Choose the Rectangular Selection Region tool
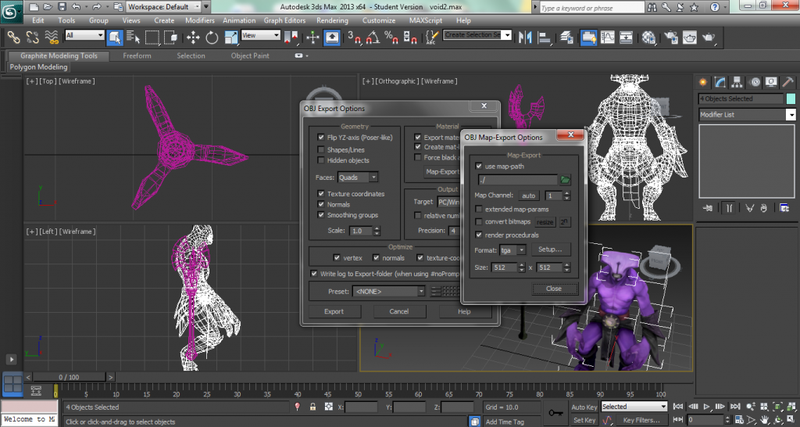 (152, 37)
